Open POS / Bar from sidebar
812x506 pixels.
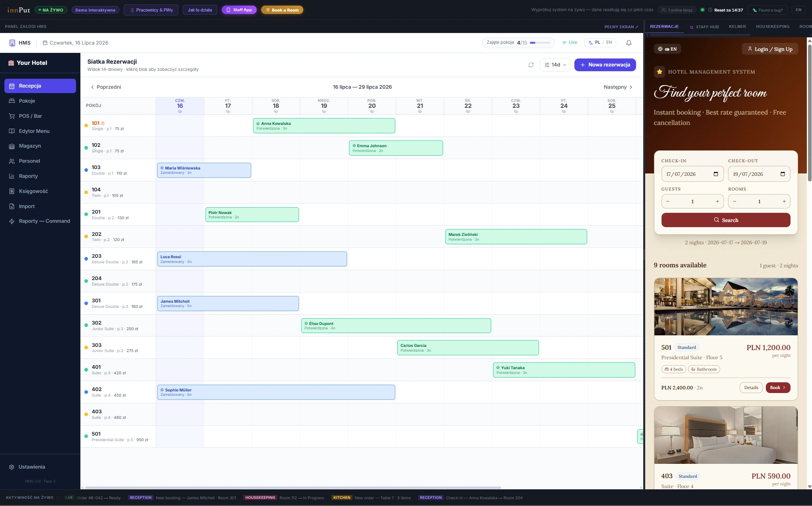[x=40, y=116]
